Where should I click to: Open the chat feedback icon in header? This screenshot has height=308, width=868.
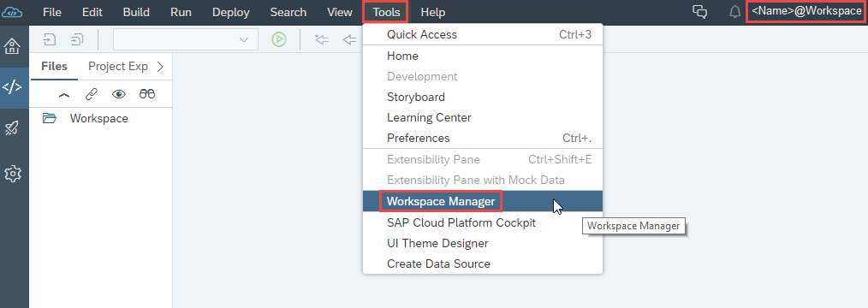point(700,12)
